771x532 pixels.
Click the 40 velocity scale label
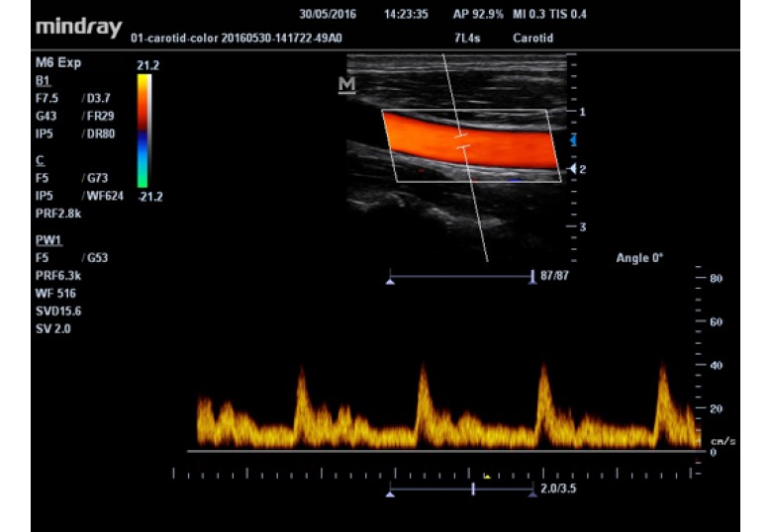716,366
